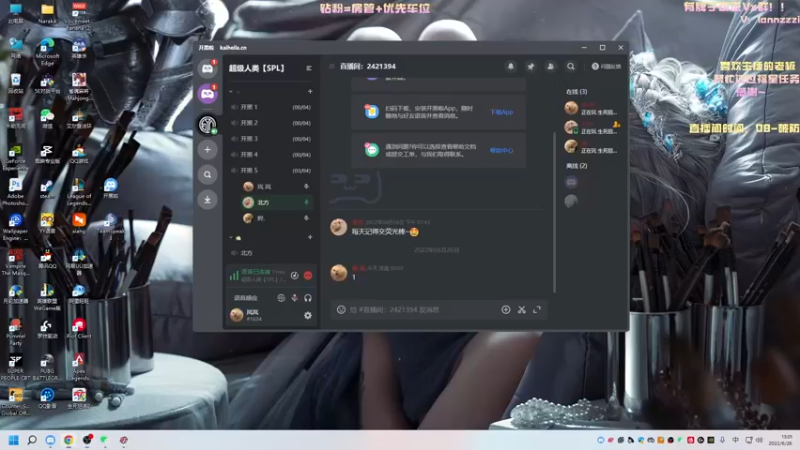The height and width of the screenshot is (450, 800).
Task: Toggle microphone mute in user panel
Action: (294, 298)
